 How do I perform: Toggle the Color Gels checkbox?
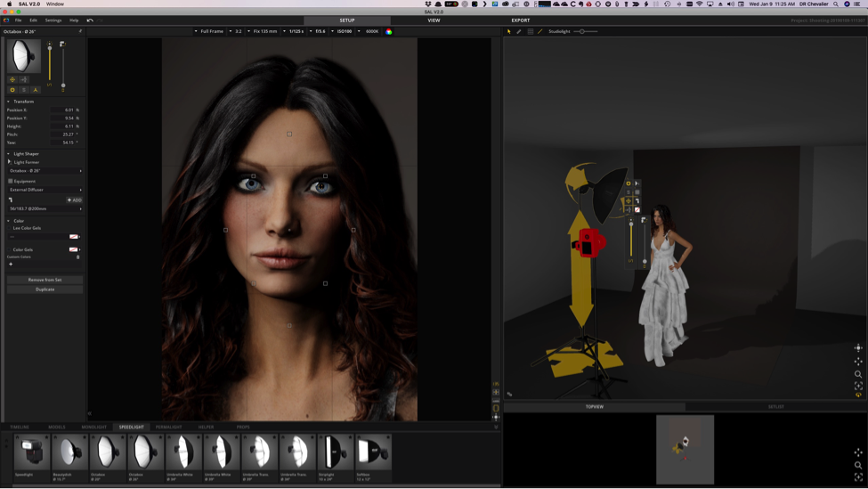10,249
